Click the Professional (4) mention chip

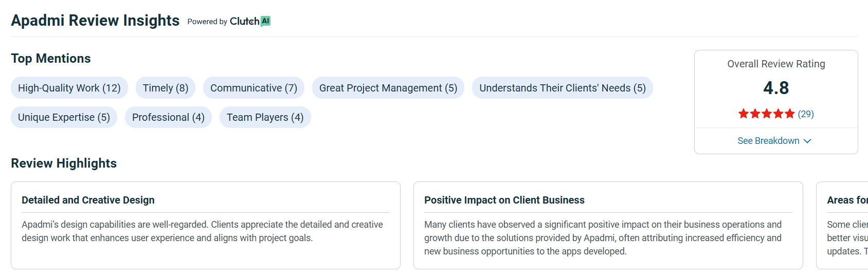(x=168, y=117)
